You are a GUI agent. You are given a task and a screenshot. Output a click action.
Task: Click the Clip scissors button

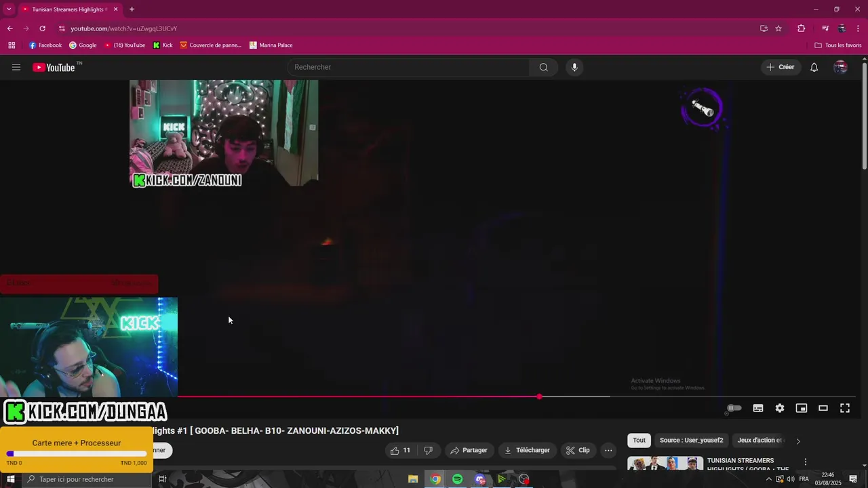(578, 450)
